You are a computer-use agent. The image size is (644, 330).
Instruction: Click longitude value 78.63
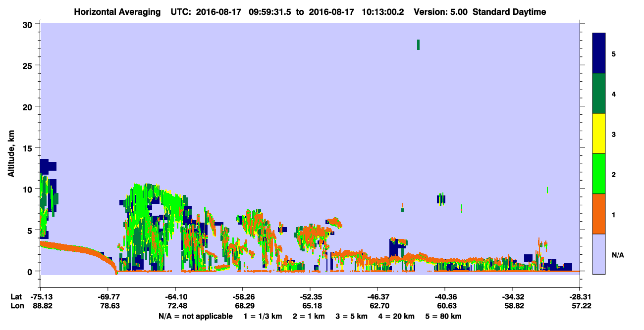[x=109, y=306]
